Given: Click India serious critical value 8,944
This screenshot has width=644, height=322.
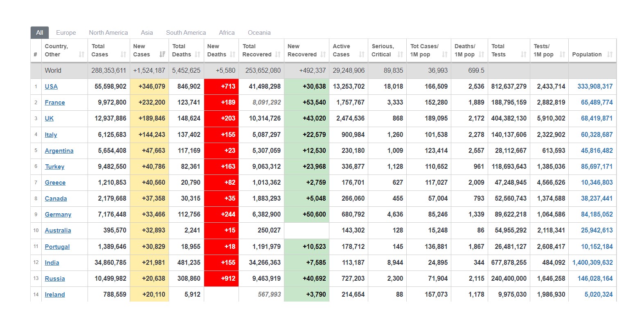Looking at the screenshot, I should 395,263.
